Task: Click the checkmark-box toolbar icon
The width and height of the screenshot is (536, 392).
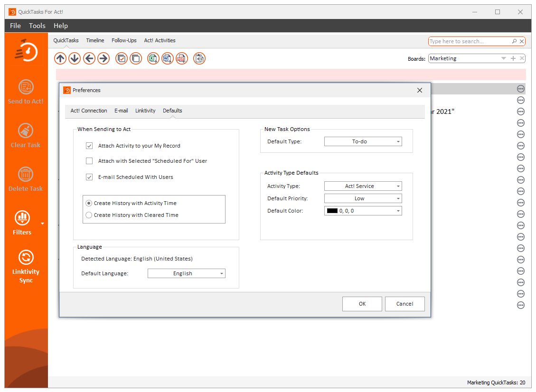Action: 122,58
